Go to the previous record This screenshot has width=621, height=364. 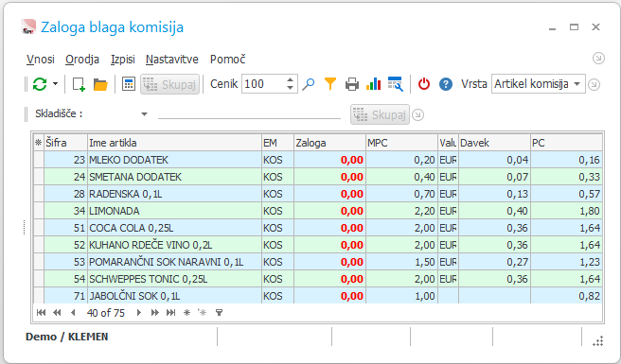point(73,313)
